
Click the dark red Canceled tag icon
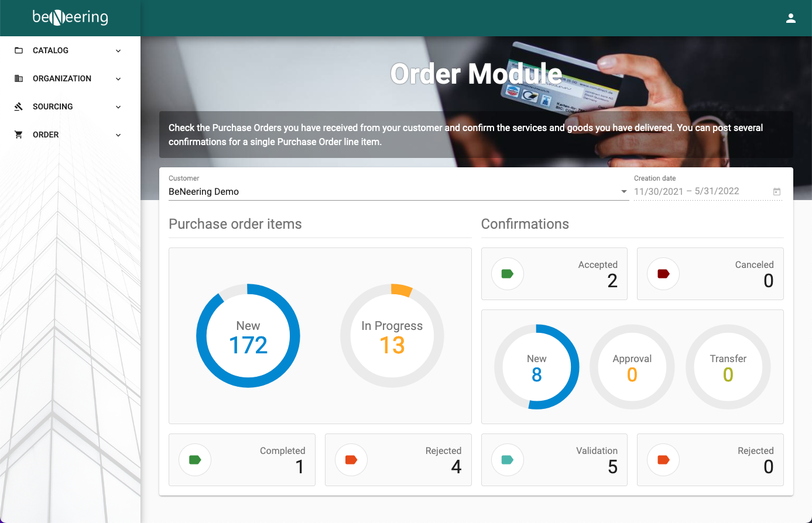coord(663,274)
